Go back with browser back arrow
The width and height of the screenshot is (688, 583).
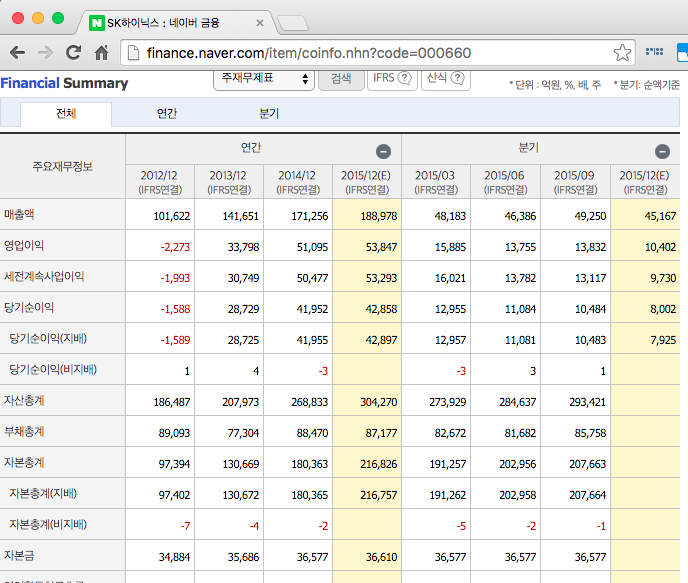point(17,53)
